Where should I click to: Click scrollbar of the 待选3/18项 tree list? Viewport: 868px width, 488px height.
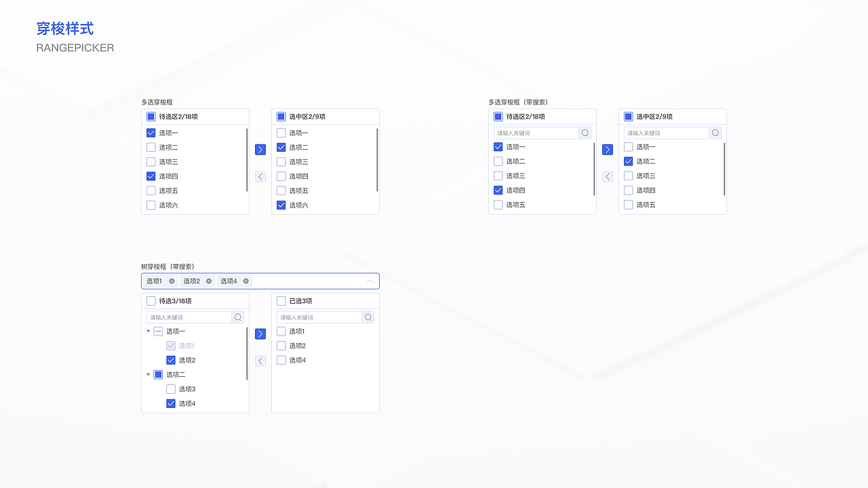click(x=247, y=353)
